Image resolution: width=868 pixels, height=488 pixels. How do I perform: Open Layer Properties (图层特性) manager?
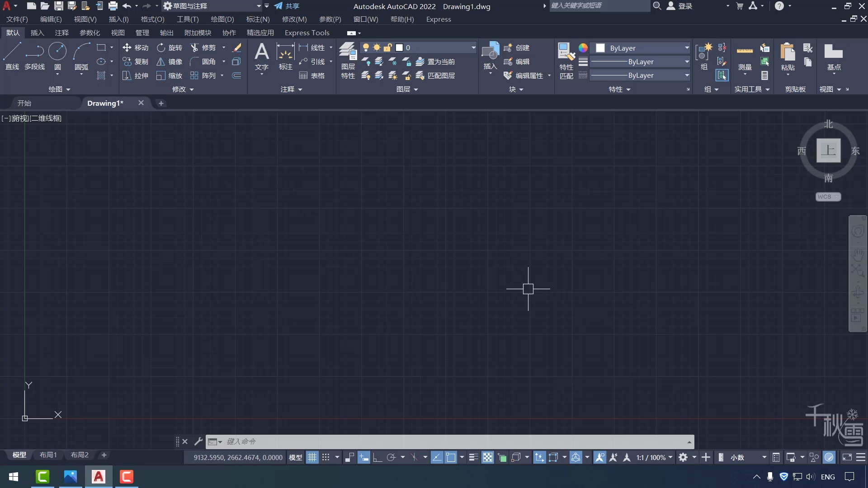coord(348,61)
